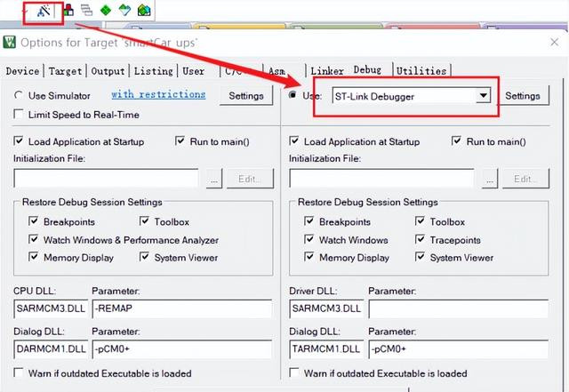Toggle Toolbox checkbox above Tracepoints

420,221
